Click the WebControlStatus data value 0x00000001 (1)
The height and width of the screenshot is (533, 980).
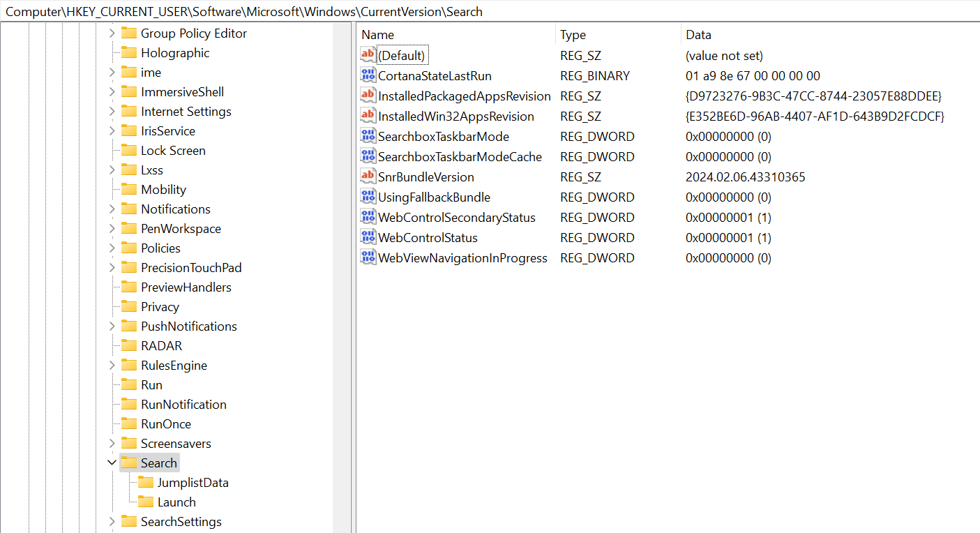pyautogui.click(x=728, y=237)
